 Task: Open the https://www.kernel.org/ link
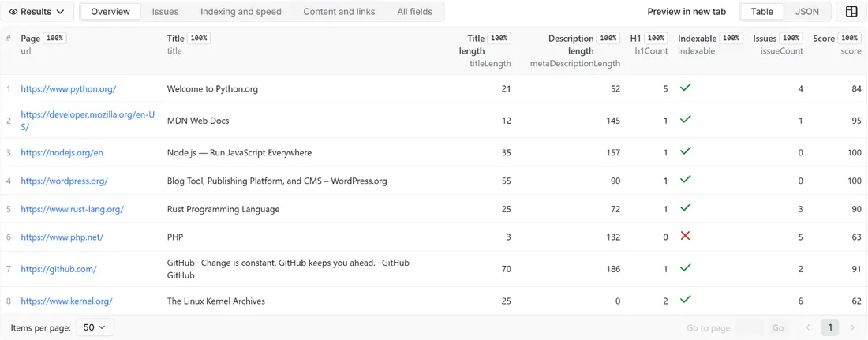(67, 301)
